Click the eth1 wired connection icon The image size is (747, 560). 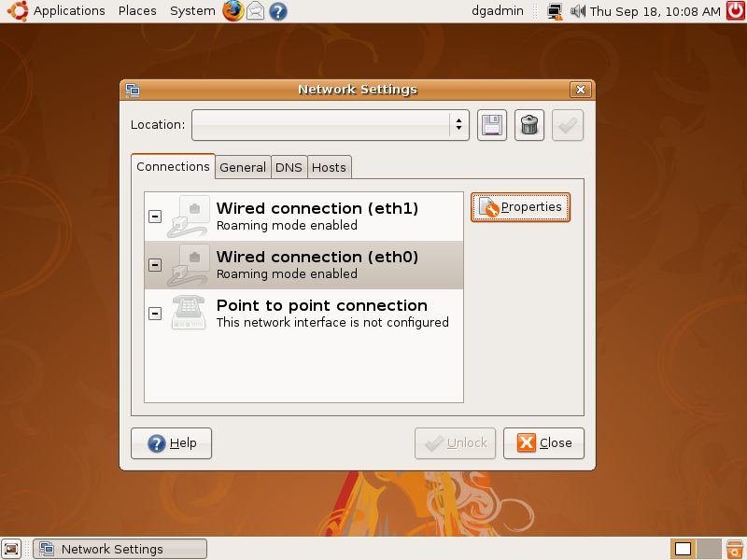(x=190, y=217)
